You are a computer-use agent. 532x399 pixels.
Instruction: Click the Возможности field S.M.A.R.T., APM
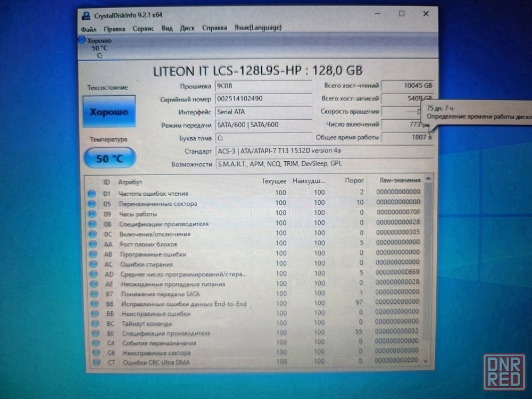324,164
